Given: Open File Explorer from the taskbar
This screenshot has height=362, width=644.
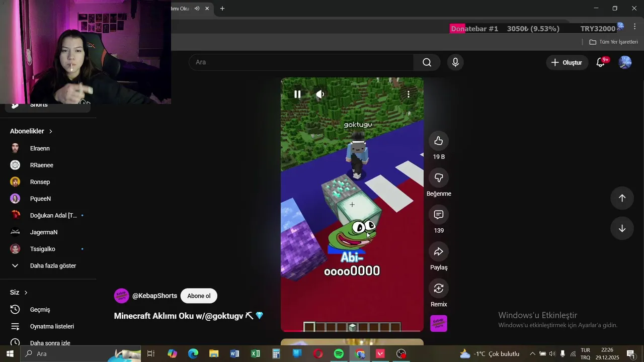Looking at the screenshot, I should tap(214, 353).
